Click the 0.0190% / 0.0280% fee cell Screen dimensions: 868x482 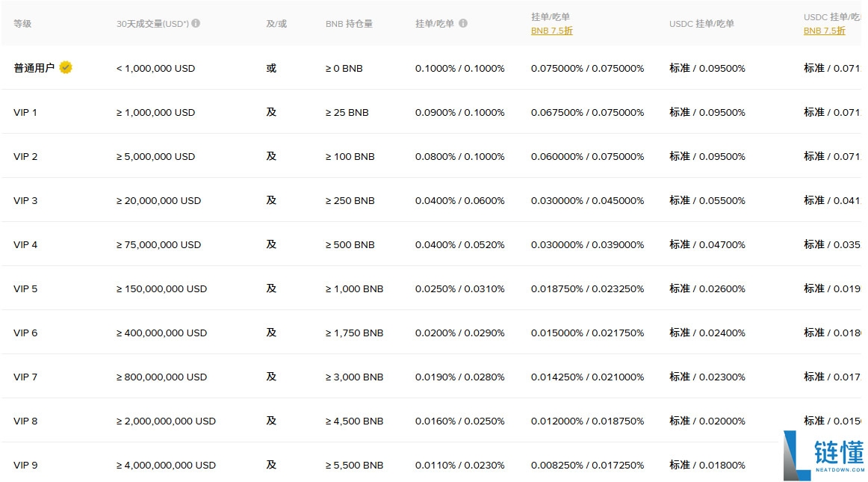460,377
